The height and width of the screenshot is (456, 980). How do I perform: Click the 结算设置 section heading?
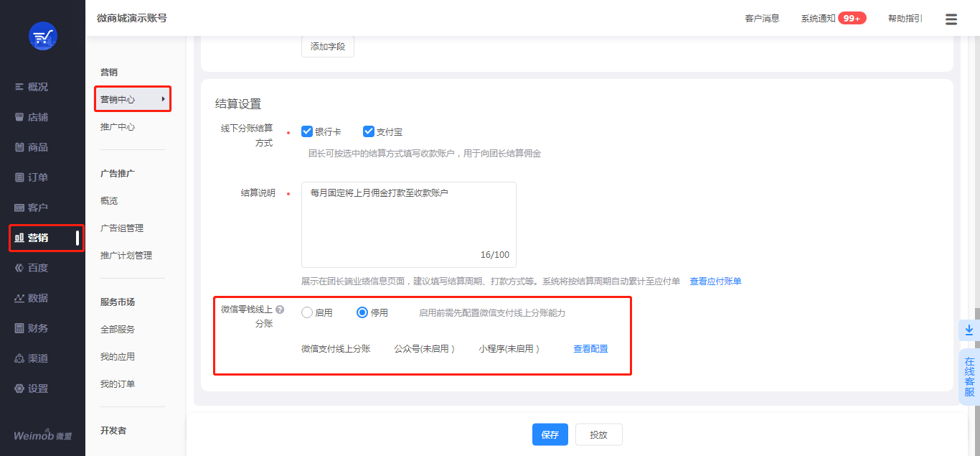pyautogui.click(x=238, y=104)
